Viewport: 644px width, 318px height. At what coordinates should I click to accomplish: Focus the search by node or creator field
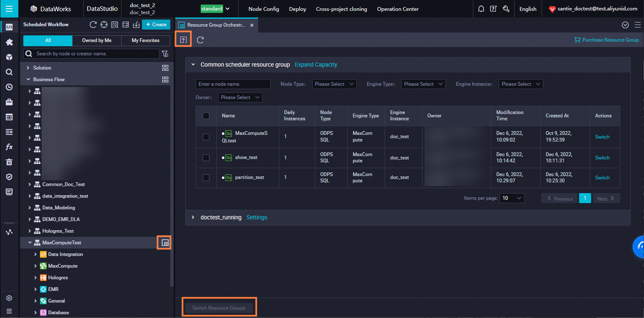(92, 54)
